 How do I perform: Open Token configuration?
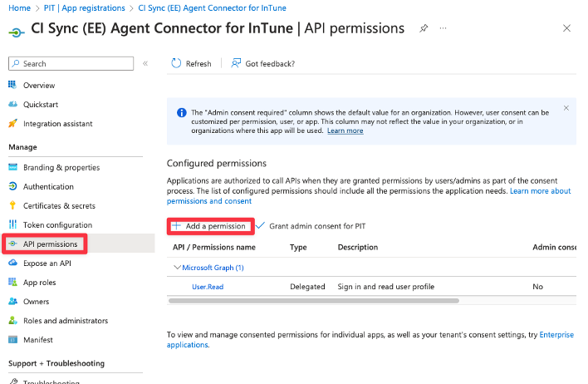(58, 225)
